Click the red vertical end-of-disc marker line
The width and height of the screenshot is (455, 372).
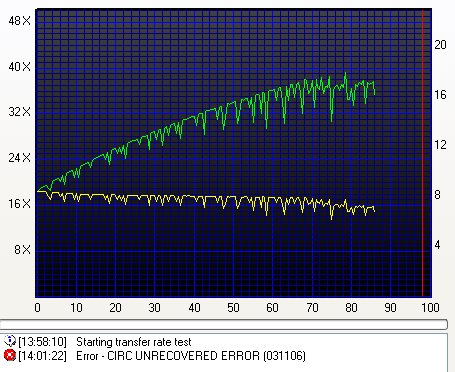point(422,153)
